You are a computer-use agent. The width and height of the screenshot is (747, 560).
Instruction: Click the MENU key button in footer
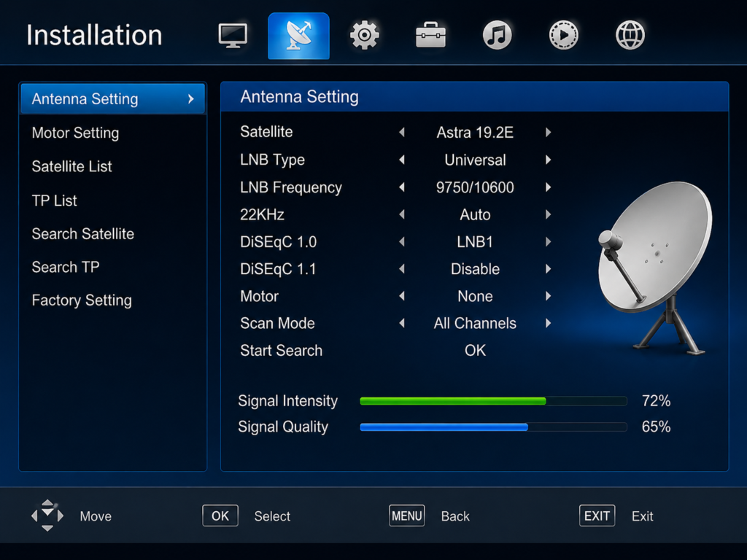(x=407, y=516)
